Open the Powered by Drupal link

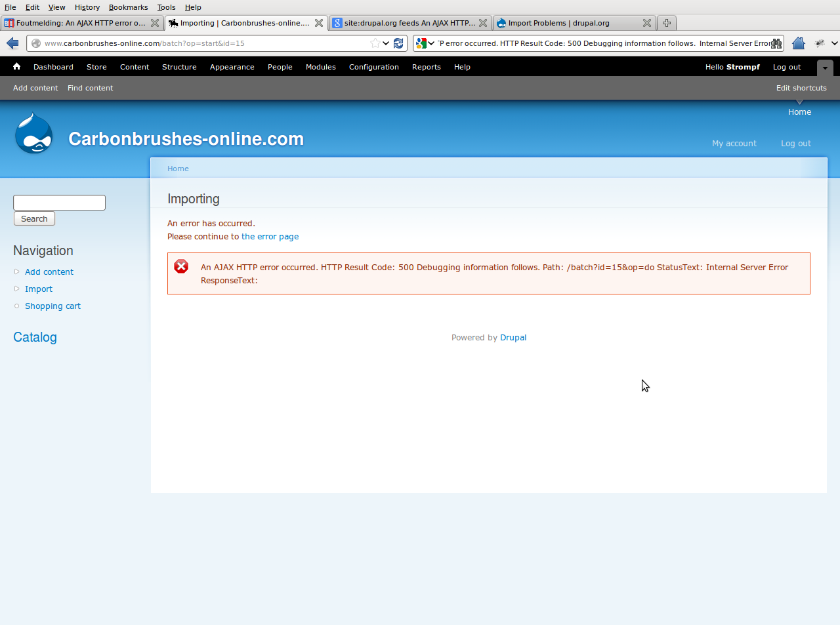513,338
